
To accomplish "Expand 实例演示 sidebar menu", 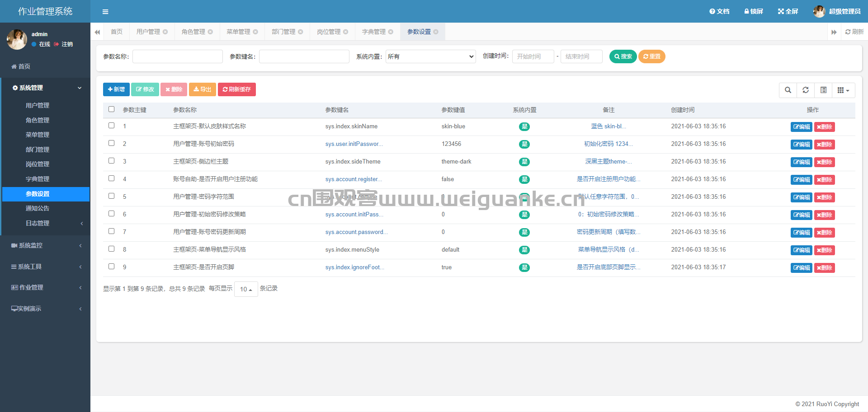I will tap(45, 309).
